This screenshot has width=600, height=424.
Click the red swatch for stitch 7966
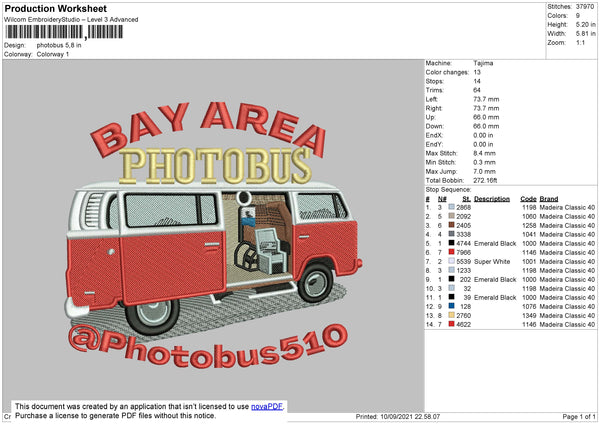tap(452, 252)
